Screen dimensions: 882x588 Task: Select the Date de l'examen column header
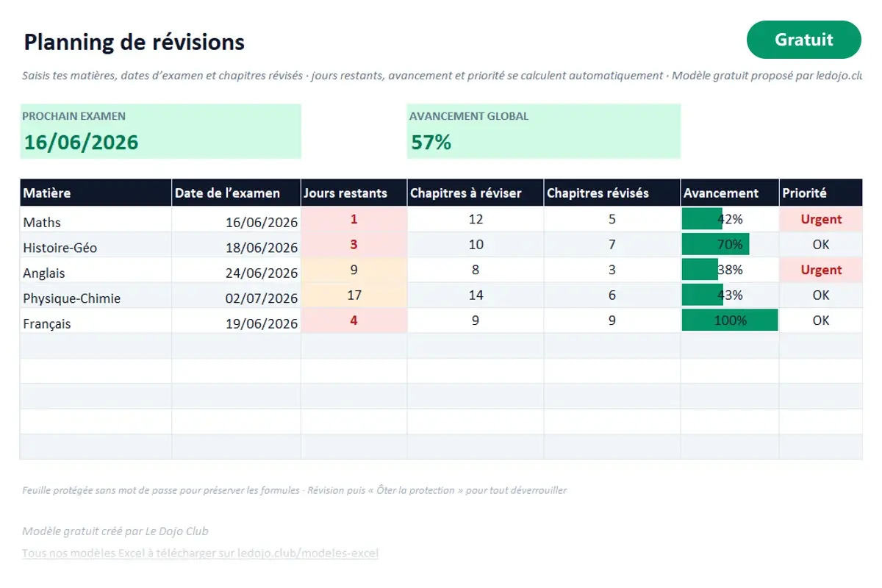tap(236, 193)
